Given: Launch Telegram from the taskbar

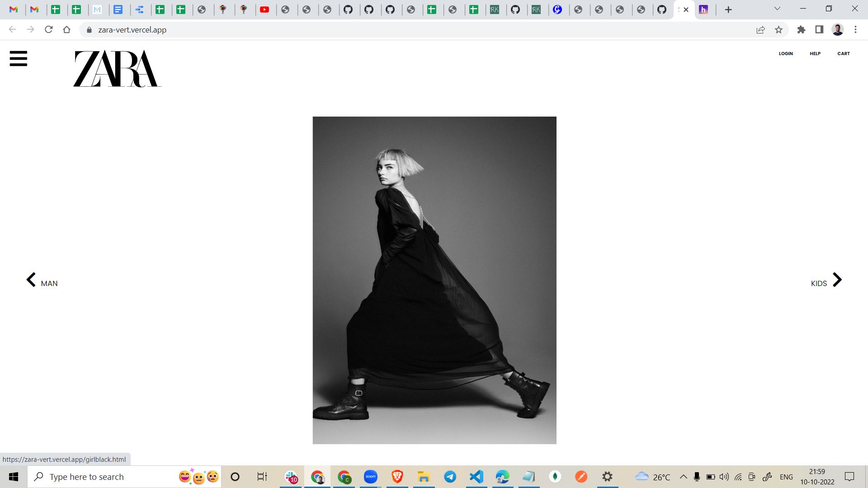Looking at the screenshot, I should pos(450,476).
